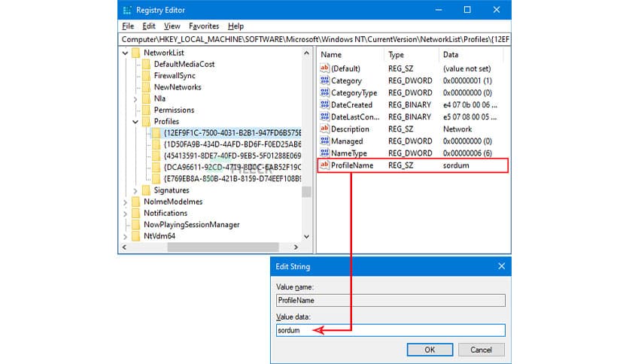Click the FirewallSync folder icon
The image size is (629, 364).
tap(147, 75)
